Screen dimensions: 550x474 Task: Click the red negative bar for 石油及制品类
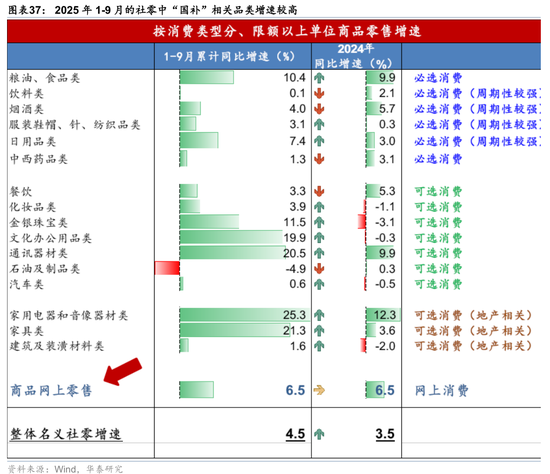pyautogui.click(x=167, y=268)
